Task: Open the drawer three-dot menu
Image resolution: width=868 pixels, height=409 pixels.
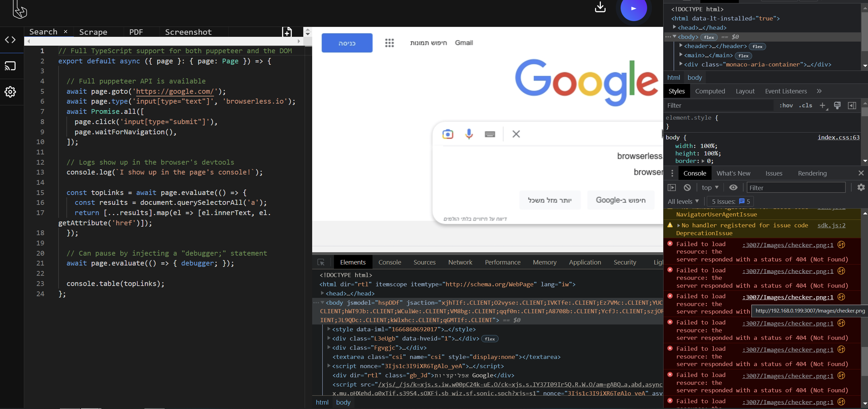Action: pyautogui.click(x=672, y=173)
